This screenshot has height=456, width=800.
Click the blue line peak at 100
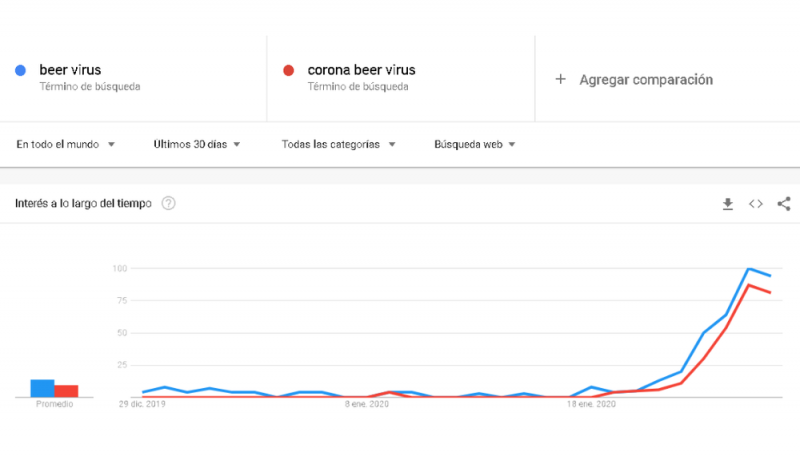click(x=748, y=269)
